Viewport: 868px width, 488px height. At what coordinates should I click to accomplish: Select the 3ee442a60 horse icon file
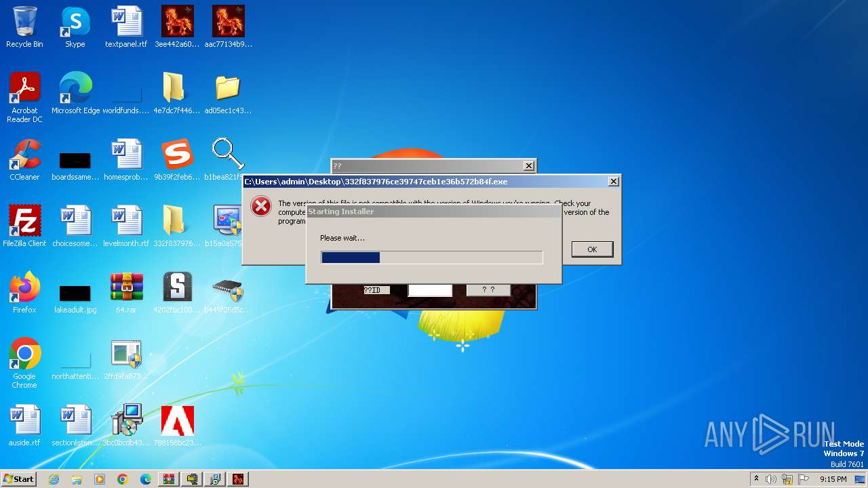(177, 27)
